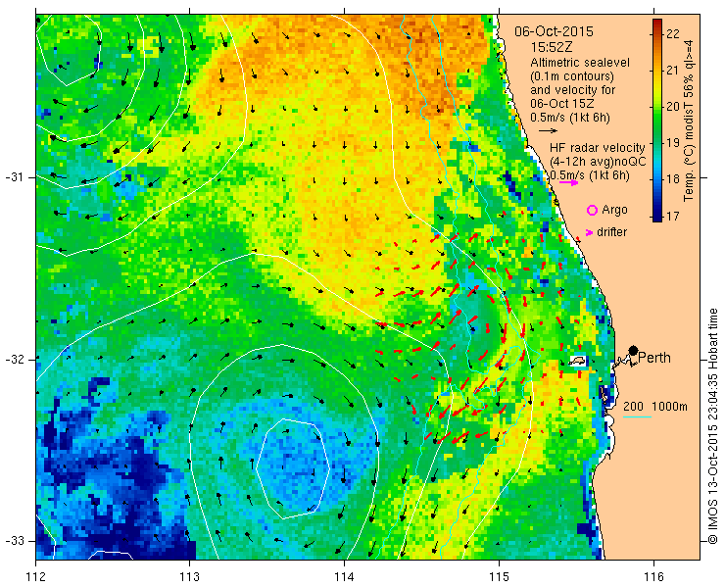Click the '(0.1m contours)' text

(x=572, y=75)
